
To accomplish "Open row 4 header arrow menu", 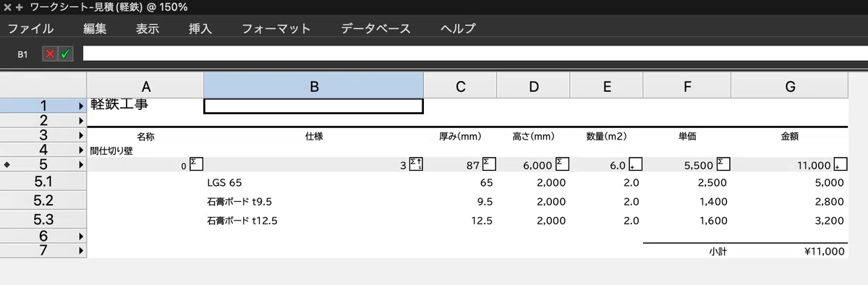I will (80, 150).
